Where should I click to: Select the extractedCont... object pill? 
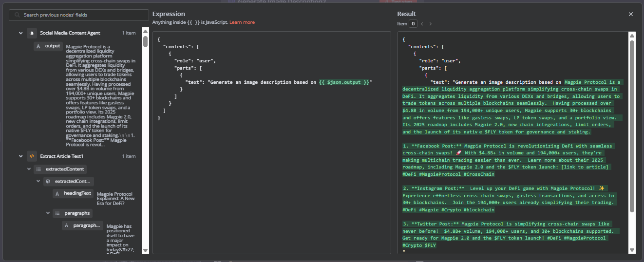tap(69, 181)
